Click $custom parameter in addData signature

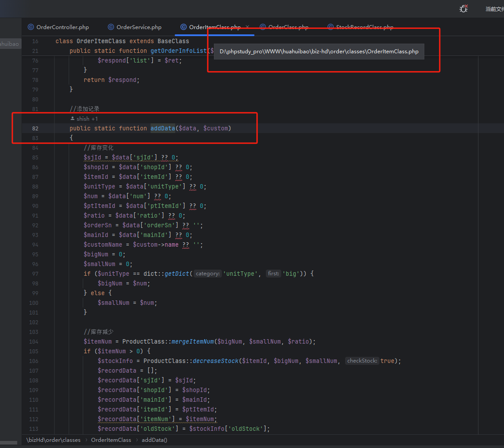(x=215, y=128)
